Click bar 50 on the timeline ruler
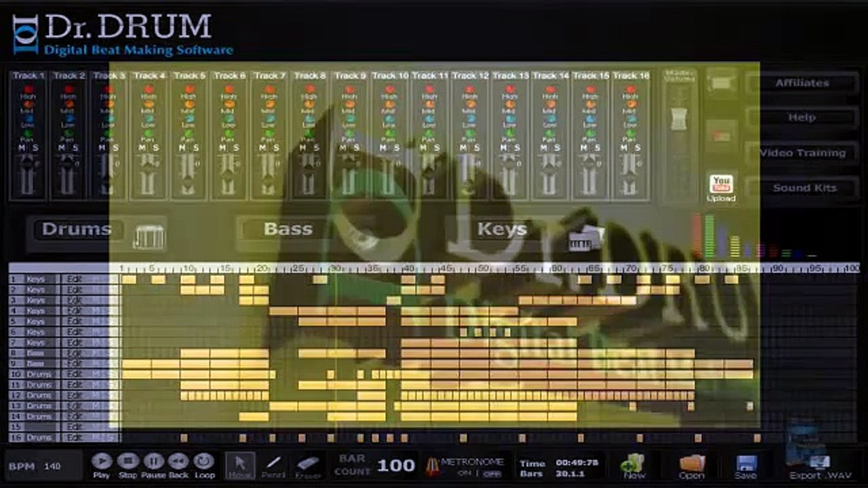 point(483,268)
